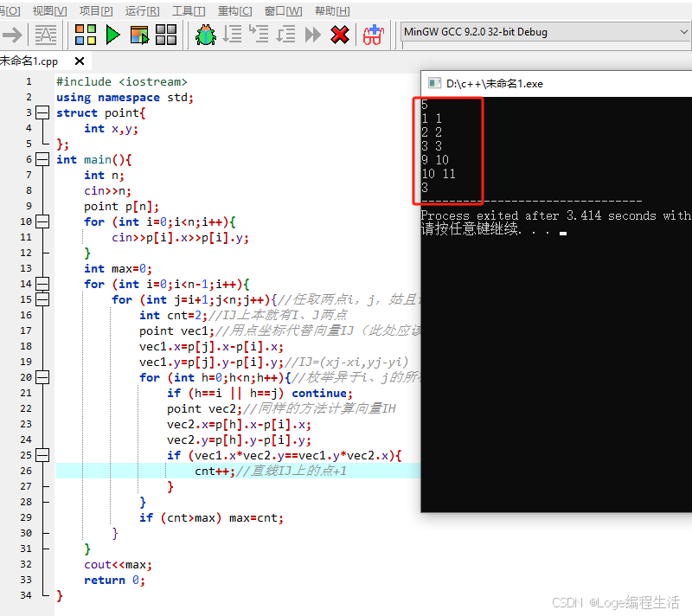Close the 未命名1.cpp editor tab

point(80,61)
